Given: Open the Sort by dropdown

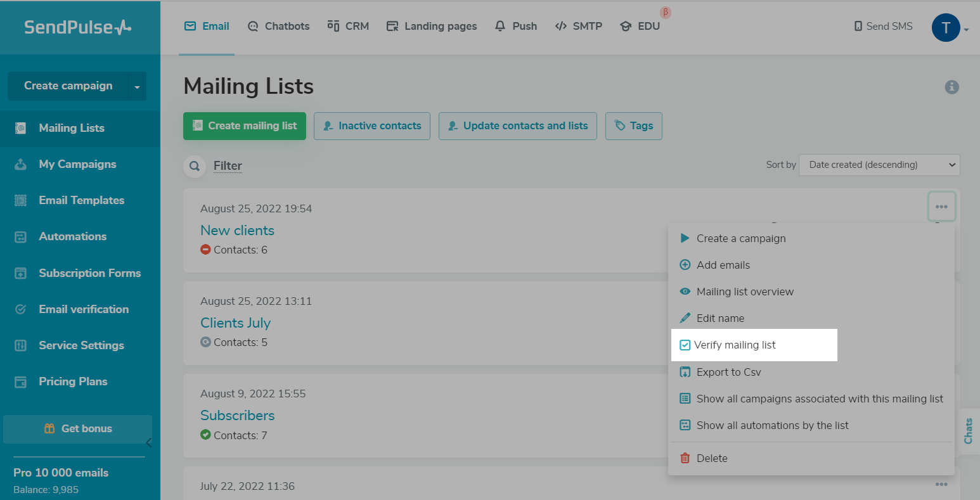Looking at the screenshot, I should [x=879, y=165].
